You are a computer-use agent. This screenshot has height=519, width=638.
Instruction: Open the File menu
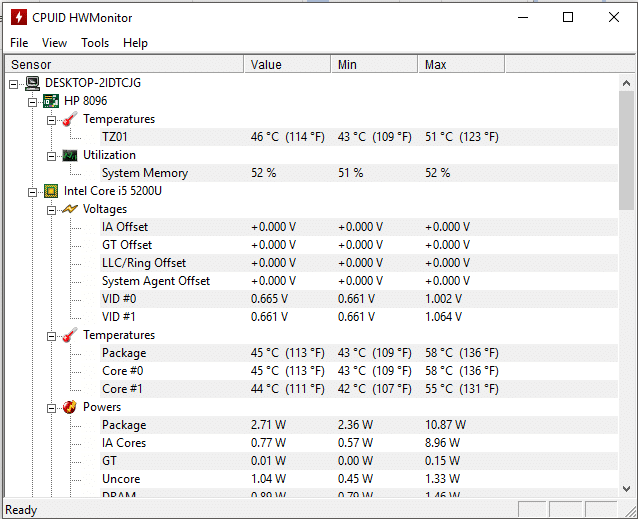click(x=19, y=43)
